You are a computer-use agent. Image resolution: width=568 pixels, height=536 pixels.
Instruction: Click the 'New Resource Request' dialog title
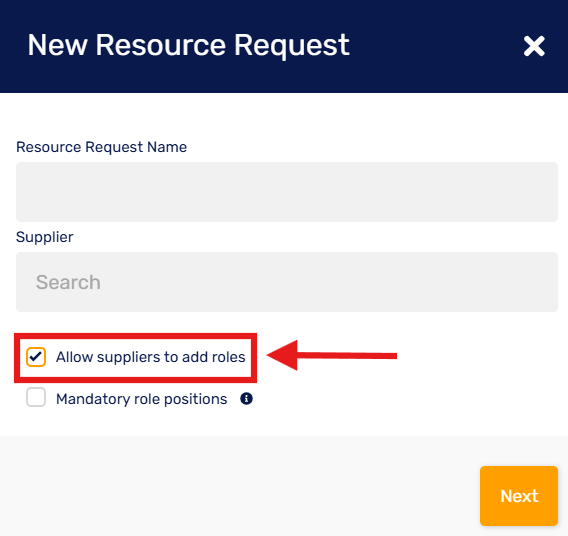(188, 45)
